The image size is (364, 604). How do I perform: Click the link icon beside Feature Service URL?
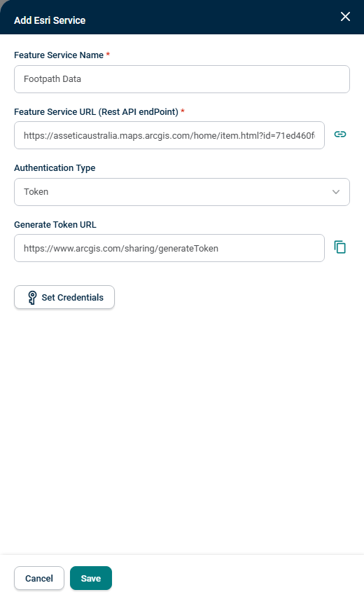(x=339, y=135)
